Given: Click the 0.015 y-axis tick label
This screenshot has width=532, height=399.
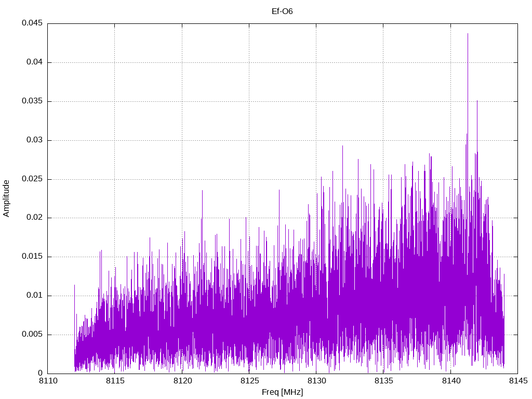Looking at the screenshot, I should coord(32,256).
